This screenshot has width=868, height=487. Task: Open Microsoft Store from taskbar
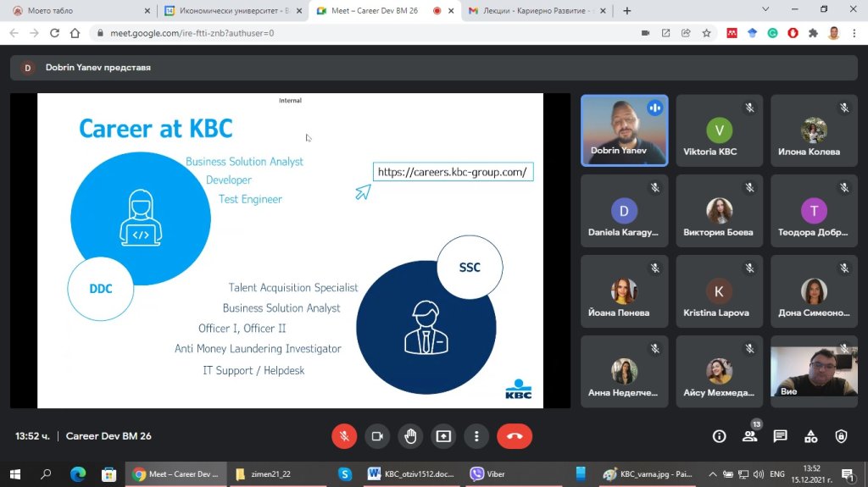point(109,474)
